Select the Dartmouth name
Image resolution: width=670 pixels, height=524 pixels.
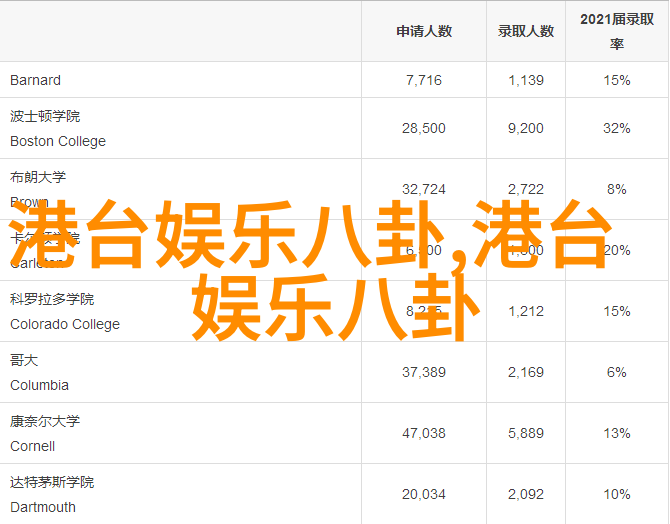click(x=43, y=508)
